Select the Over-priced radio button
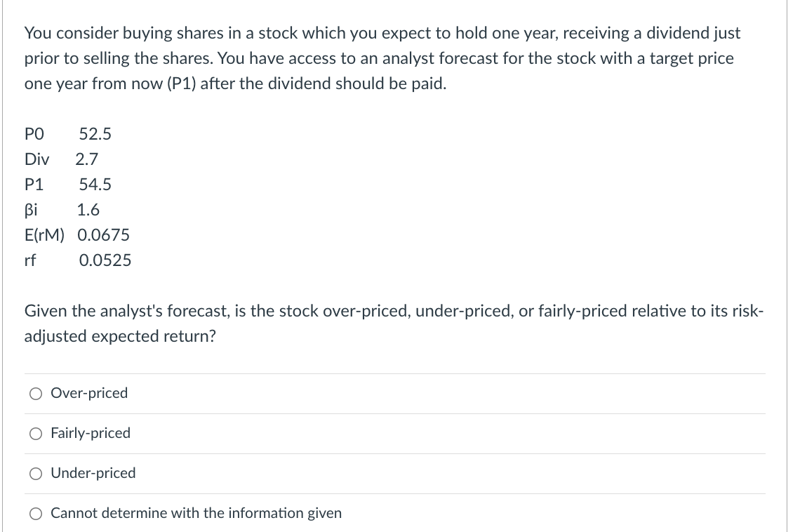This screenshot has height=532, width=807. coord(35,394)
